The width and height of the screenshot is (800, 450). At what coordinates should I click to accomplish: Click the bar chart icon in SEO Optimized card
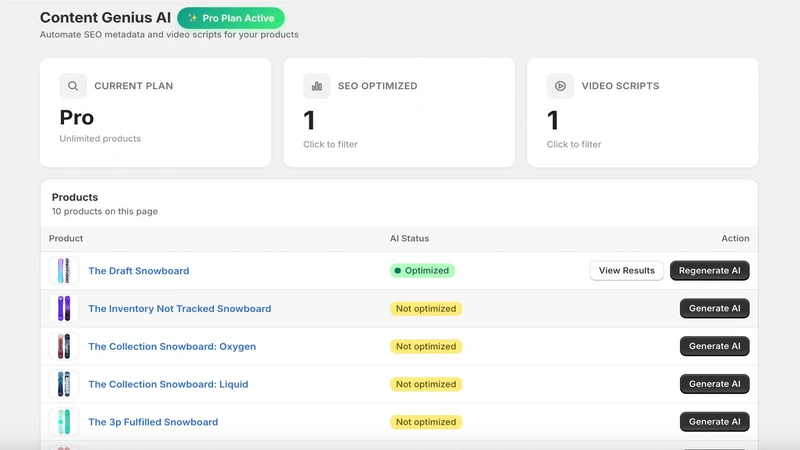pos(317,86)
